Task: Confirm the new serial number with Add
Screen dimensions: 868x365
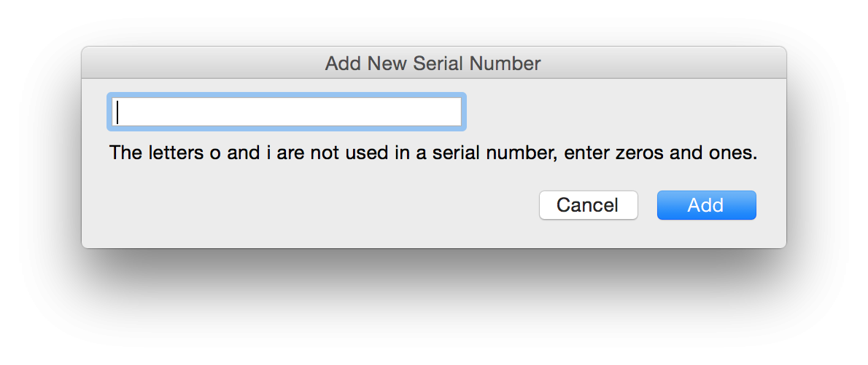Action: click(706, 205)
